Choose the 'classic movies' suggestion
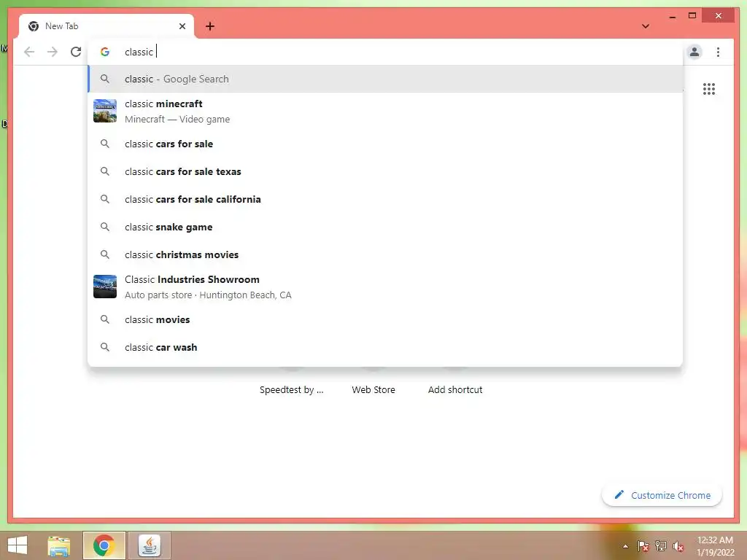The width and height of the screenshot is (747, 560). (x=385, y=319)
